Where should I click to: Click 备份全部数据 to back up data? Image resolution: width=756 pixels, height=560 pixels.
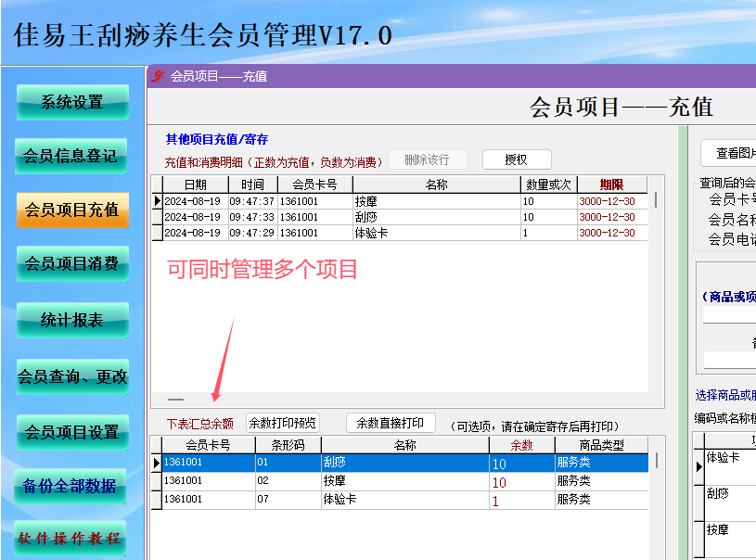tap(70, 486)
